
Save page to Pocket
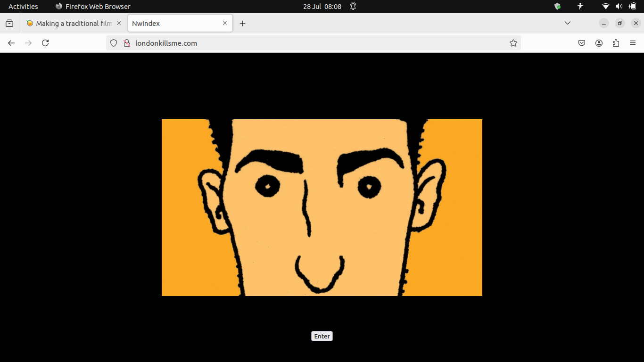582,43
